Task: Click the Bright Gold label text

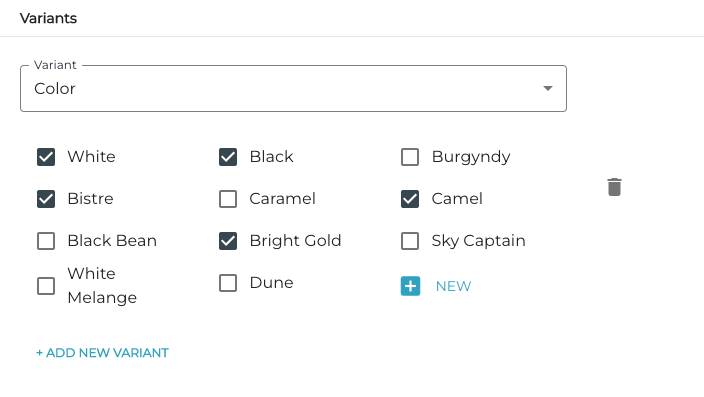Action: pyautogui.click(x=295, y=241)
